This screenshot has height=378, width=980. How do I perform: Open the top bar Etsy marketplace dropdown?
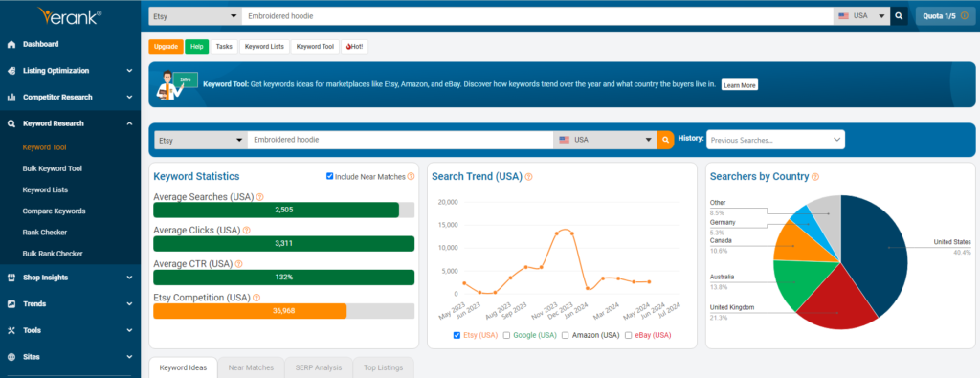point(195,16)
